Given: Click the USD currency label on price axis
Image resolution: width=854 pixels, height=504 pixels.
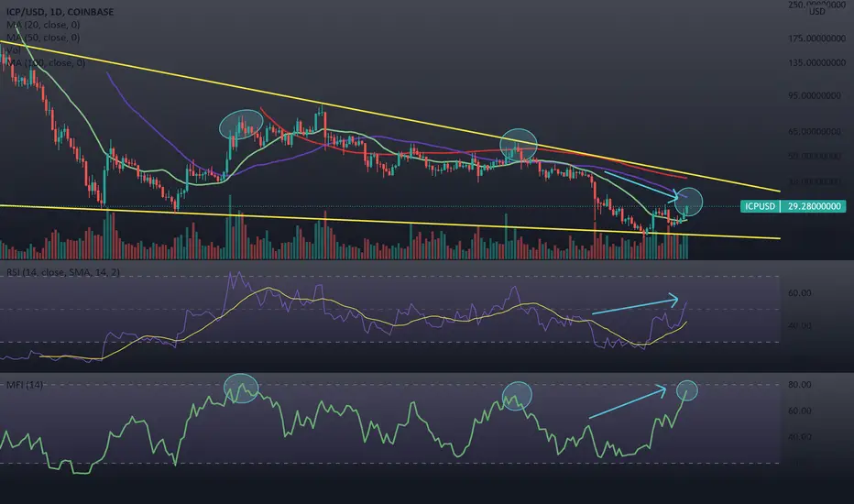Looking at the screenshot, I should click(x=817, y=11).
